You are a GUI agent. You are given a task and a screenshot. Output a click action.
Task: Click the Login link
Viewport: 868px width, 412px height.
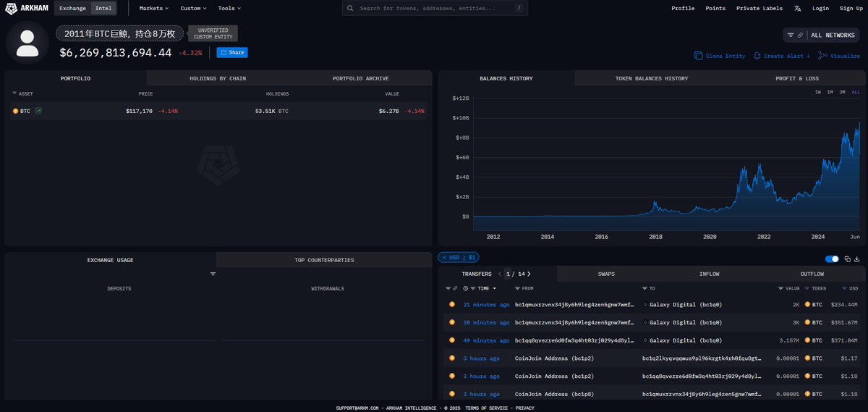(820, 8)
